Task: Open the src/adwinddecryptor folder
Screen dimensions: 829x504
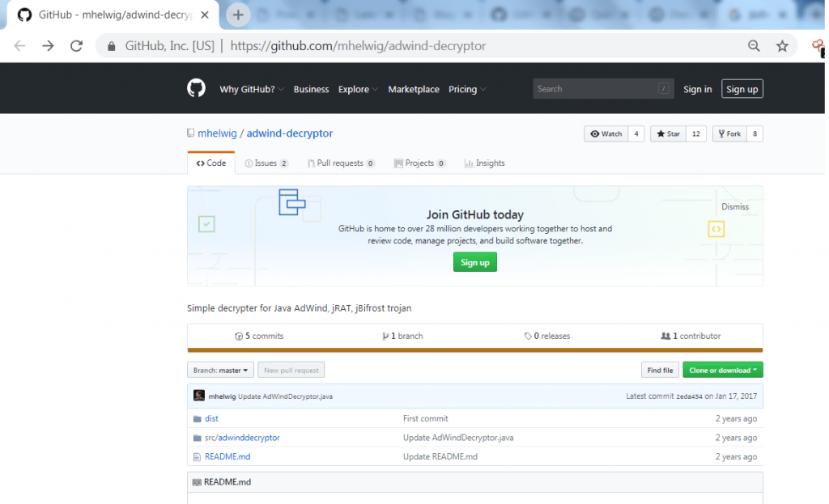Action: [242, 438]
